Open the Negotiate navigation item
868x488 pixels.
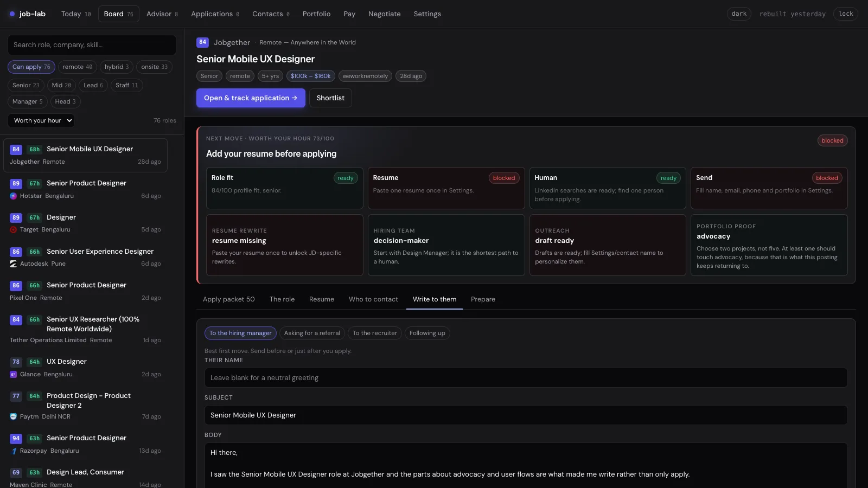tap(384, 14)
